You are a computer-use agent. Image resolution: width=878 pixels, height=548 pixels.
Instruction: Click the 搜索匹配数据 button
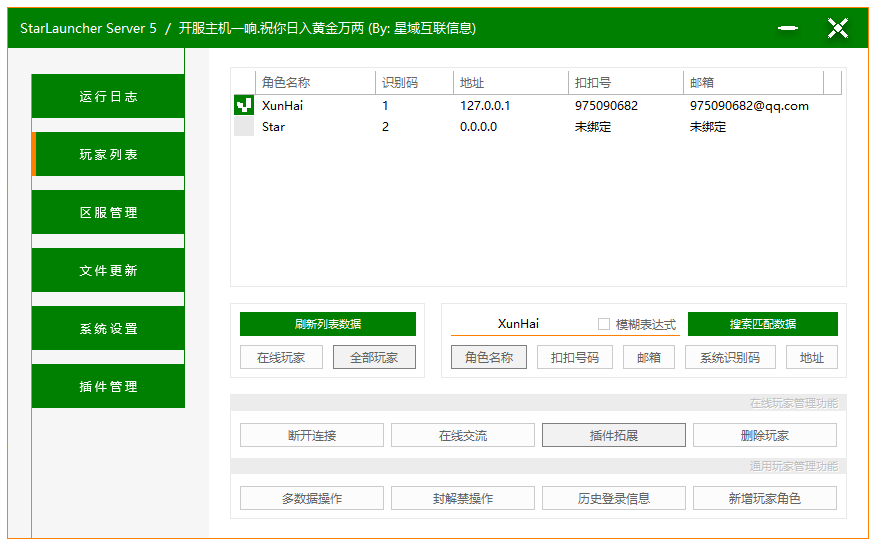pos(763,324)
